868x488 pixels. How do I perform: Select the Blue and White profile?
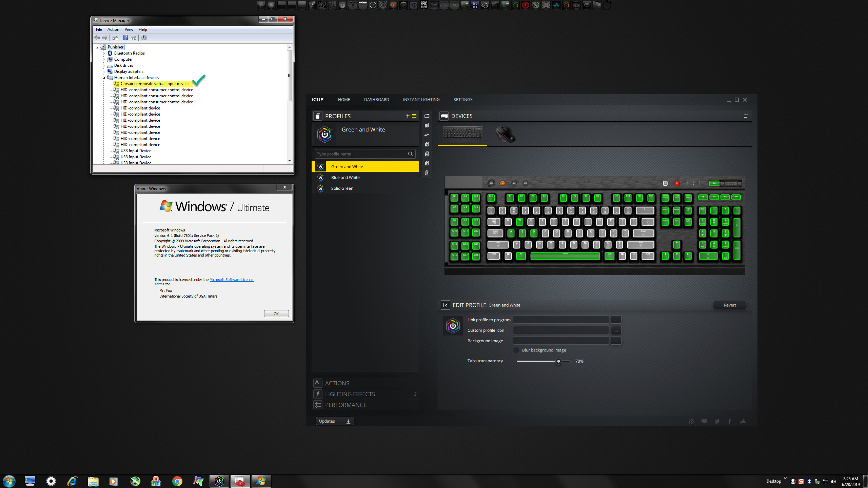[x=365, y=178]
